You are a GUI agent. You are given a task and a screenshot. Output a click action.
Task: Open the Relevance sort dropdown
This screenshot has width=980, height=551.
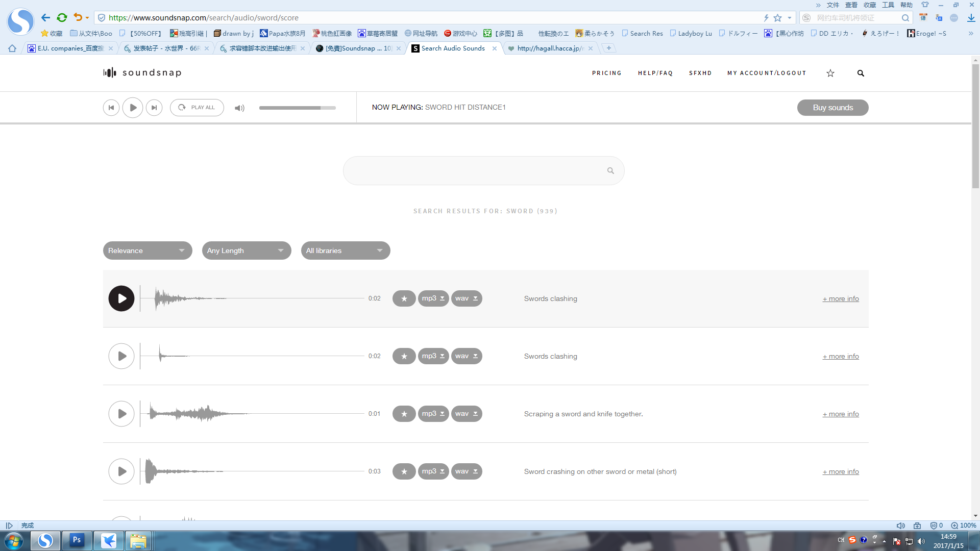[148, 251]
